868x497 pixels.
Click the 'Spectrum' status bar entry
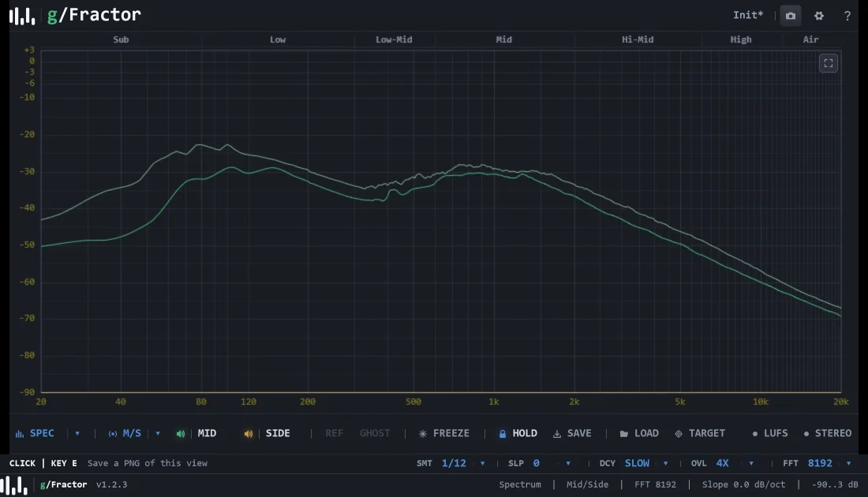[520, 484]
